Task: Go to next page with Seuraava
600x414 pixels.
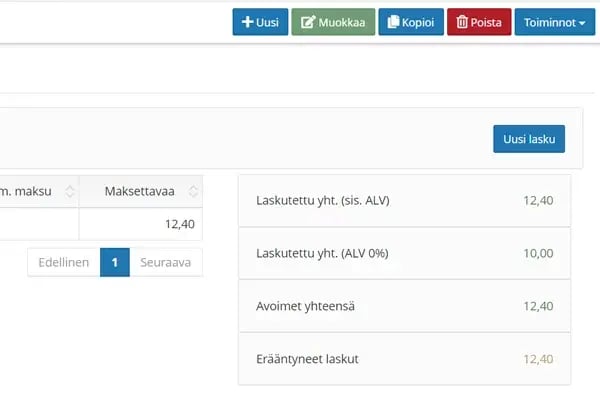Action: (166, 262)
